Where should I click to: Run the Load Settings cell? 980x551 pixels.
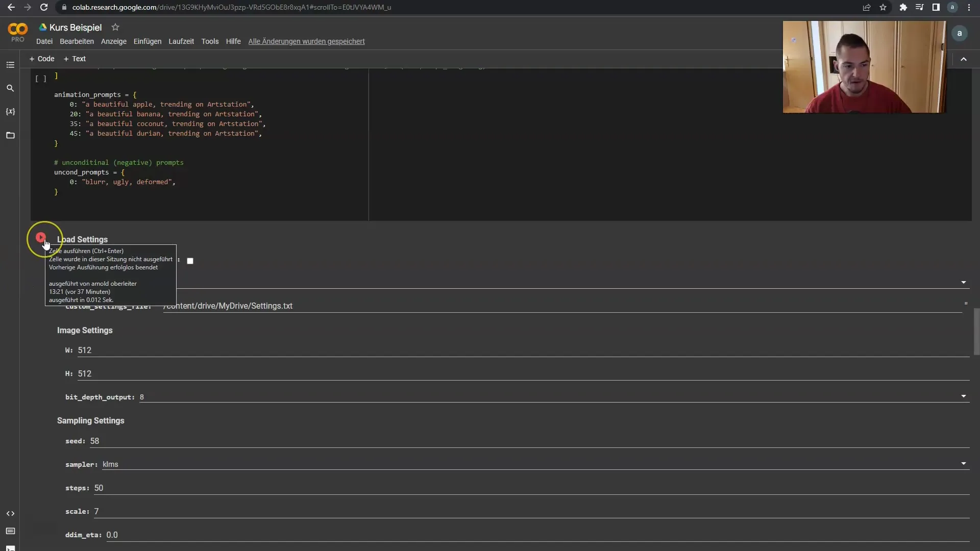41,237
